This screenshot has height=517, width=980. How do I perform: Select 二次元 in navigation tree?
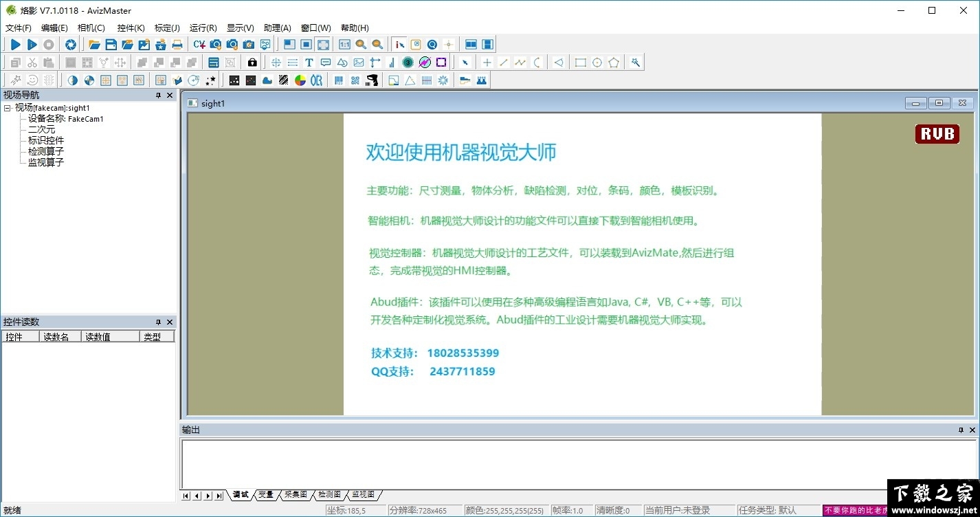(x=41, y=130)
